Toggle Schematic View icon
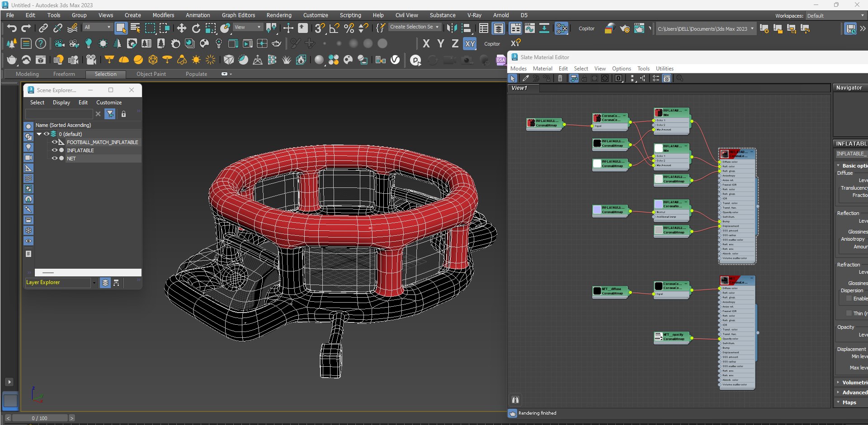The width and height of the screenshot is (868, 425). point(561,28)
